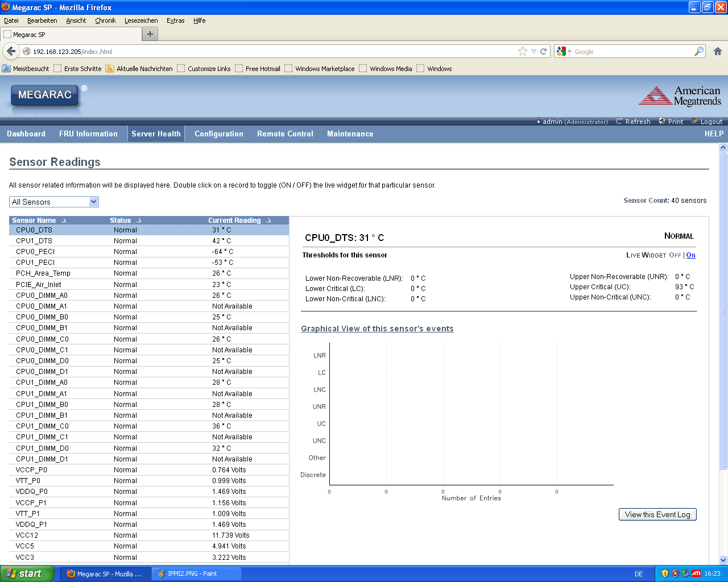Click the Logout icon in MegaRAC header
The height and width of the screenshot is (582, 728).
[694, 121]
